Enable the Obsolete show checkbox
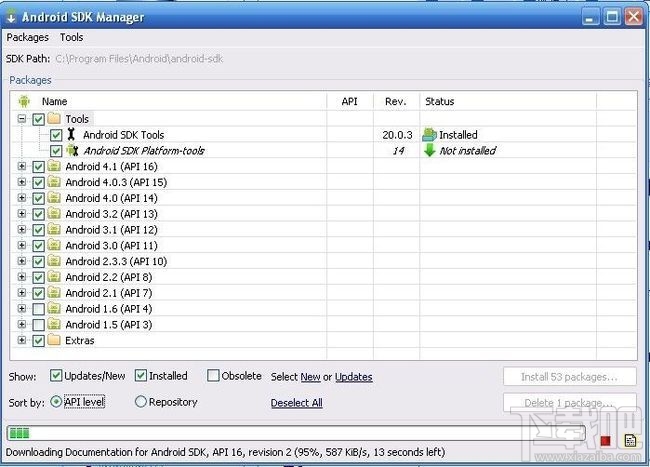 (x=213, y=375)
